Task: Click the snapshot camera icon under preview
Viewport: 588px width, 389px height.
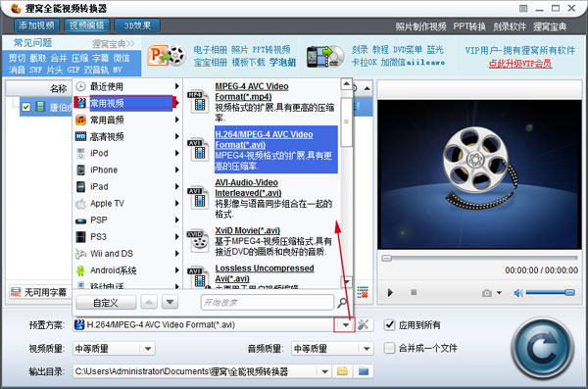Action: [x=487, y=293]
